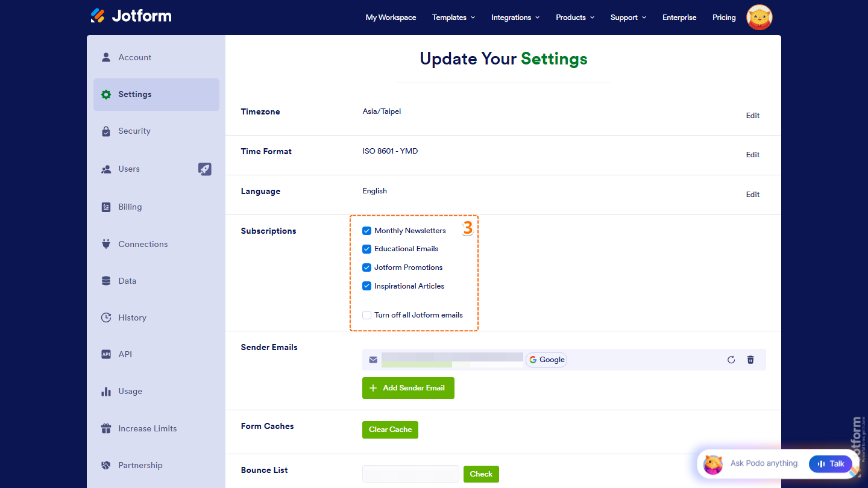Open the Account tab label in the sidebar
This screenshot has height=488, width=868.
(135, 57)
